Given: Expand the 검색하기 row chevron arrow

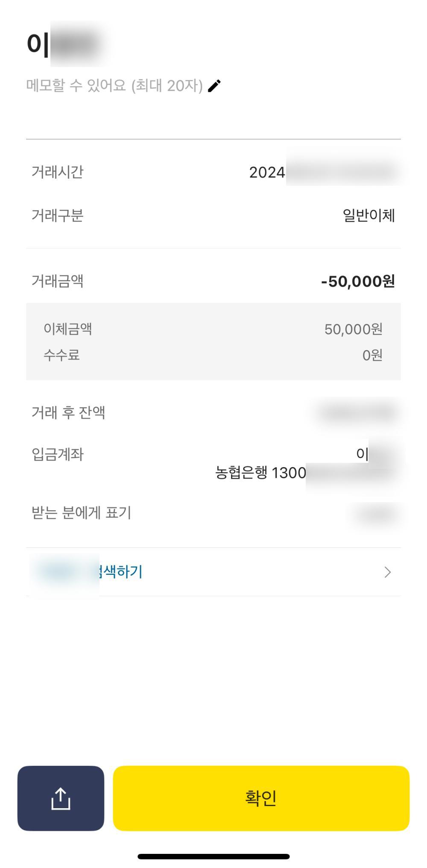Looking at the screenshot, I should pyautogui.click(x=387, y=572).
